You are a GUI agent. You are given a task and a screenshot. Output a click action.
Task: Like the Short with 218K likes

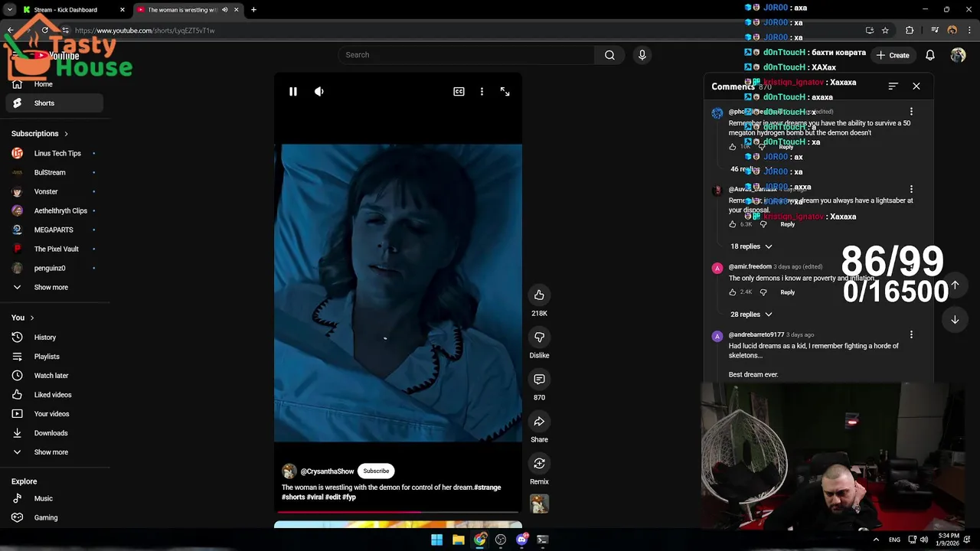[539, 295]
